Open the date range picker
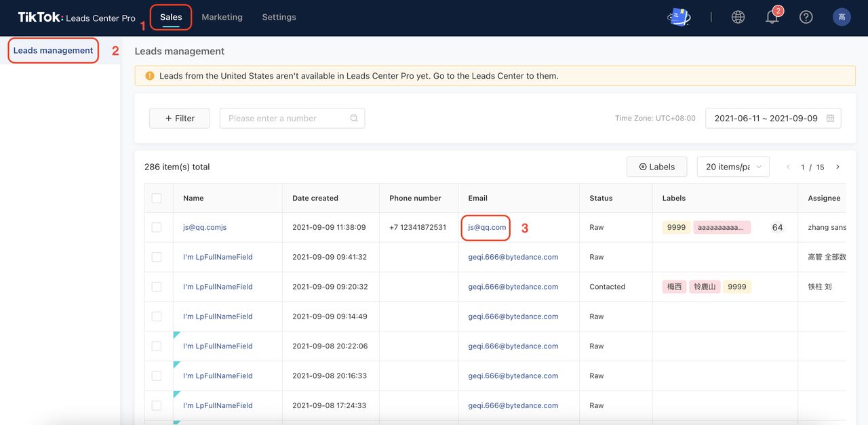This screenshot has width=868, height=425. (x=772, y=117)
